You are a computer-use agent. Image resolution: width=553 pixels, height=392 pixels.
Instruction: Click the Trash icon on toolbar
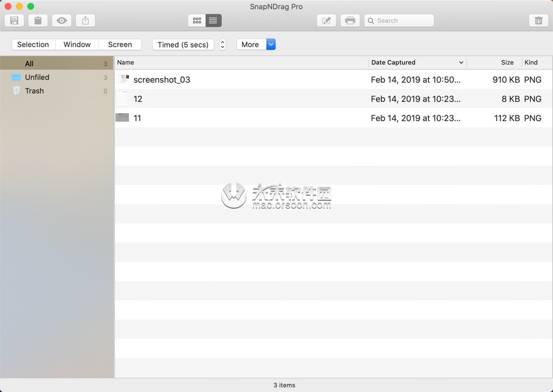click(x=538, y=20)
